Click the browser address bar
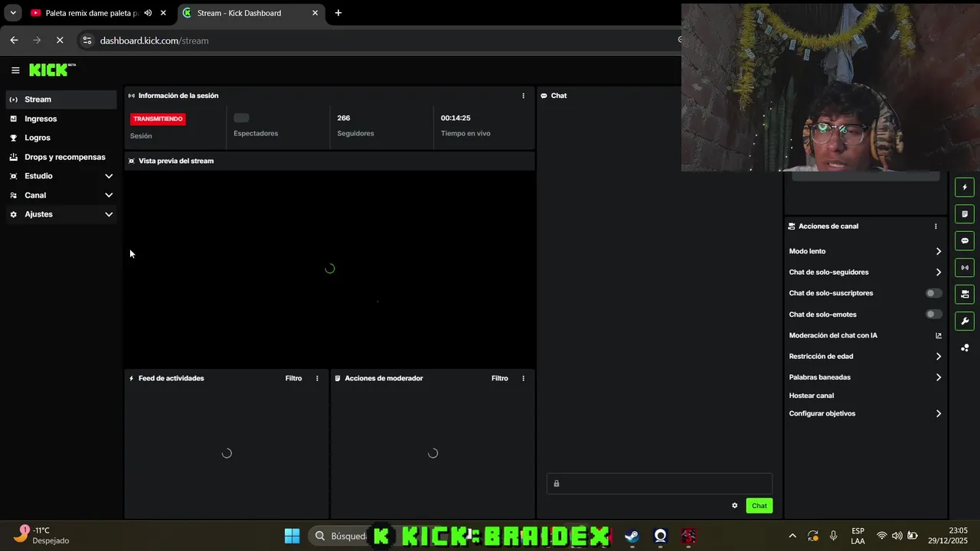This screenshot has width=980, height=551. point(383,41)
